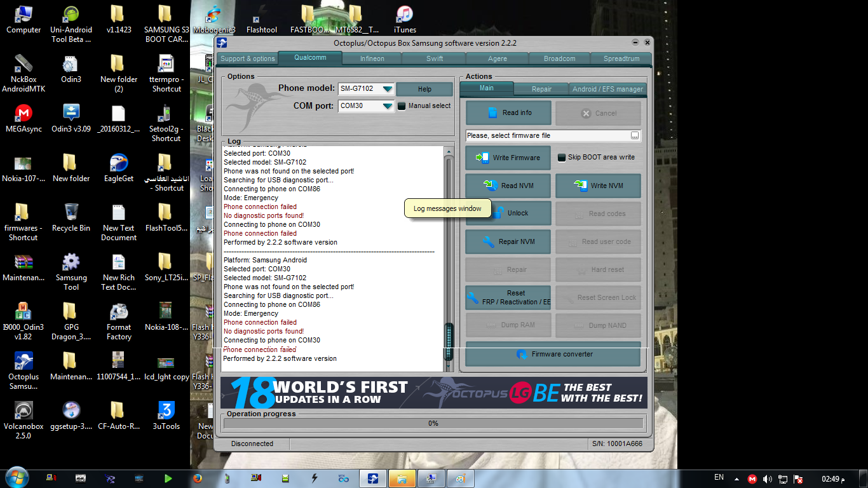Screen dimensions: 868x488
Task: Enable Skip BOOT area write checkbox
Action: (x=562, y=158)
